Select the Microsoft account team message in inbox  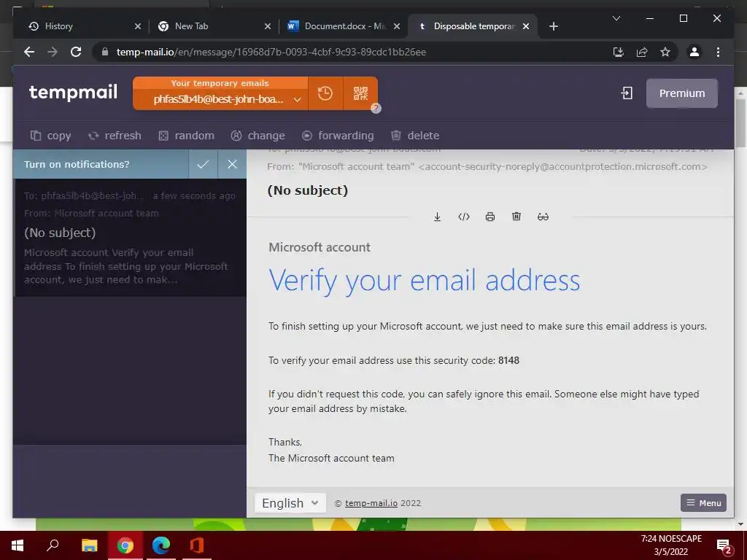click(x=130, y=238)
